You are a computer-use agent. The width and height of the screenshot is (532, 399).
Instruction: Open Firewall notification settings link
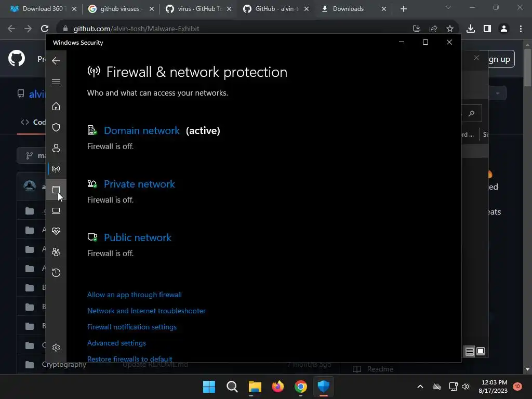[132, 327]
